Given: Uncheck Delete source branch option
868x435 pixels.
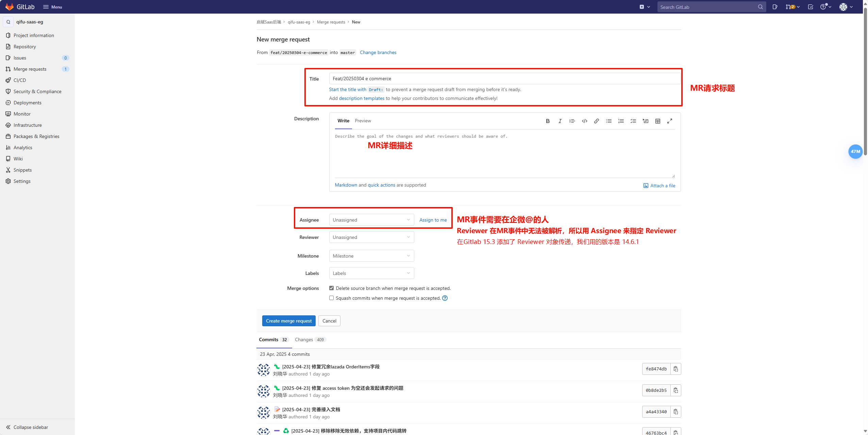Looking at the screenshot, I should click(331, 288).
